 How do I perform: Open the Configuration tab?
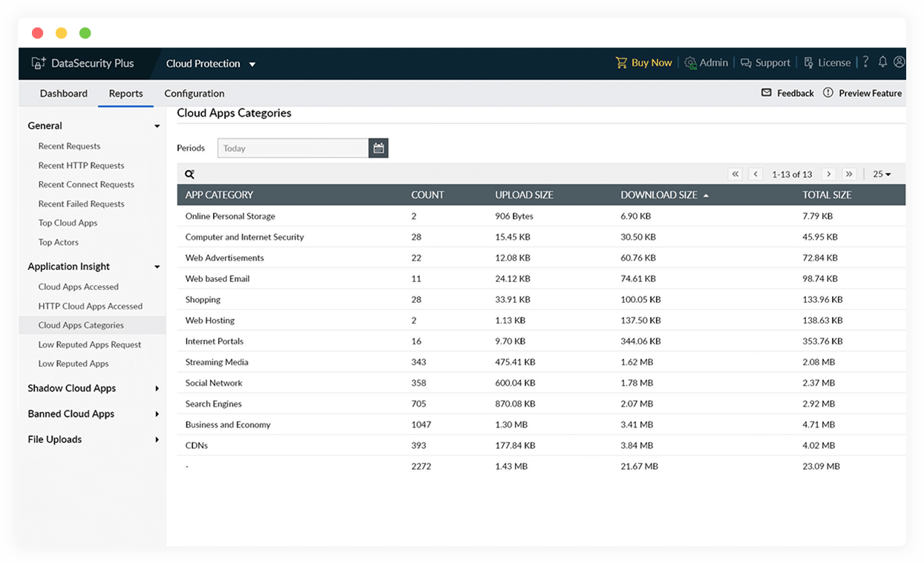194,94
